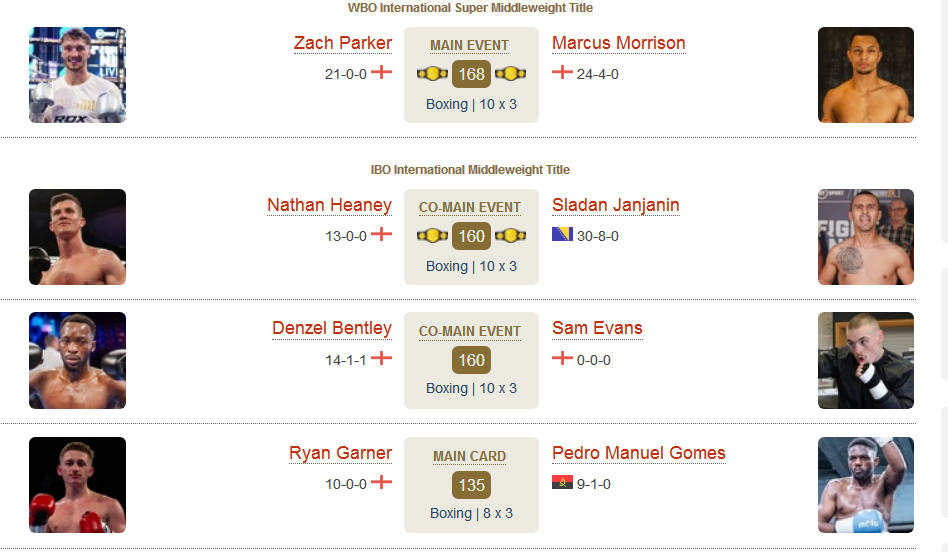Click left title belt icon in Parker bout
Viewport: 948px width, 552px height.
pos(432,74)
